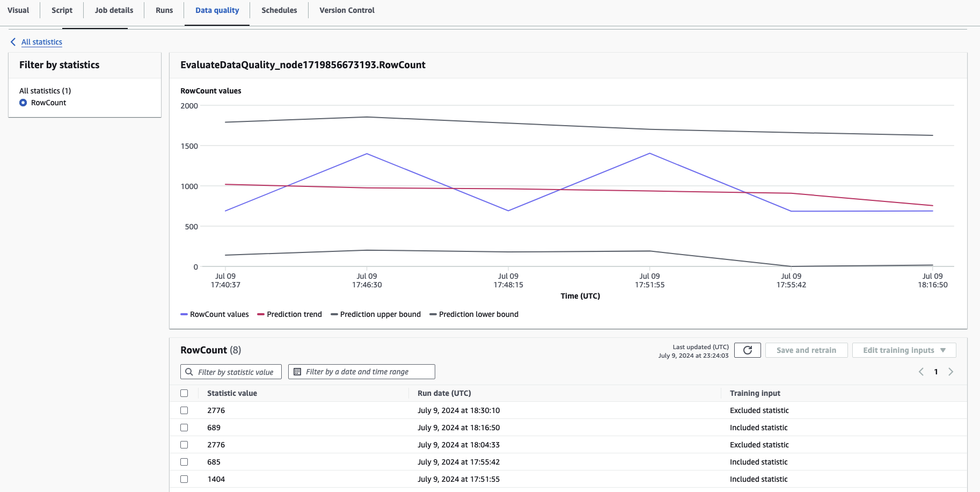Screen dimensions: 980x492
Task: Click the All statistics link
Action: [x=42, y=42]
